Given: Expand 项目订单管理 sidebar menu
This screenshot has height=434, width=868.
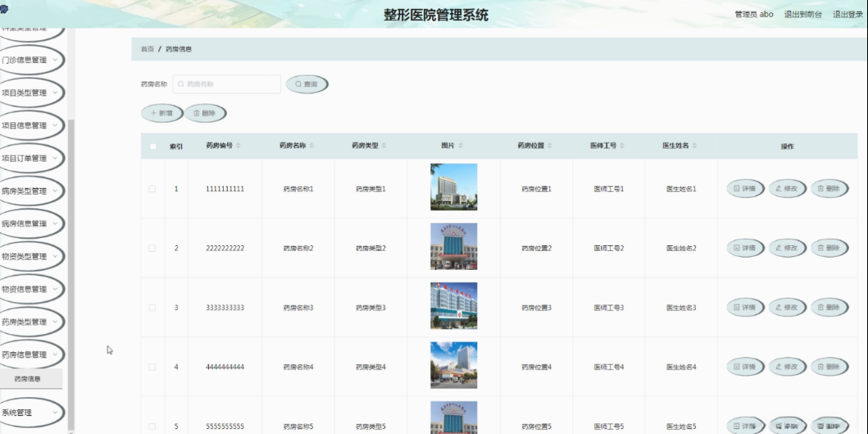Looking at the screenshot, I should 30,158.
